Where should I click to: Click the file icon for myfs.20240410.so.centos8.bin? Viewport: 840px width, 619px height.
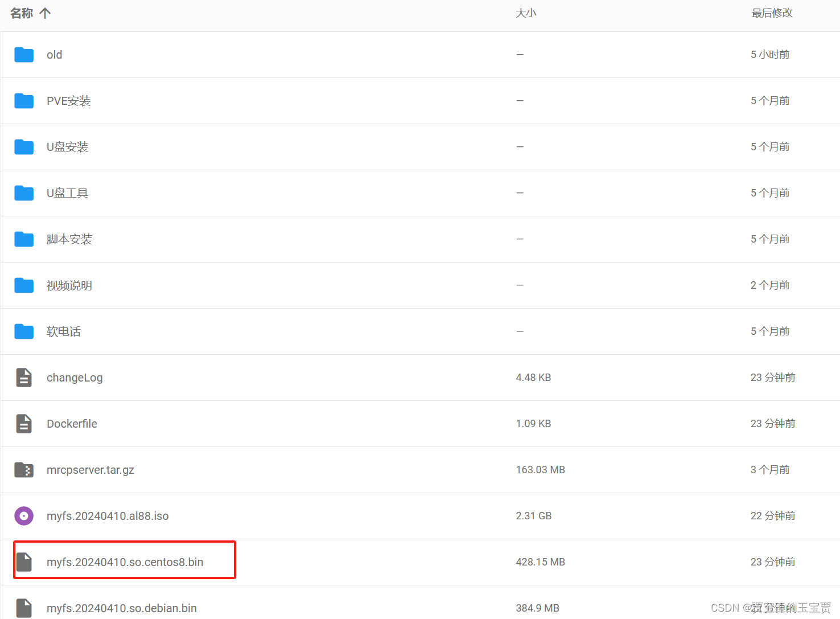[24, 562]
